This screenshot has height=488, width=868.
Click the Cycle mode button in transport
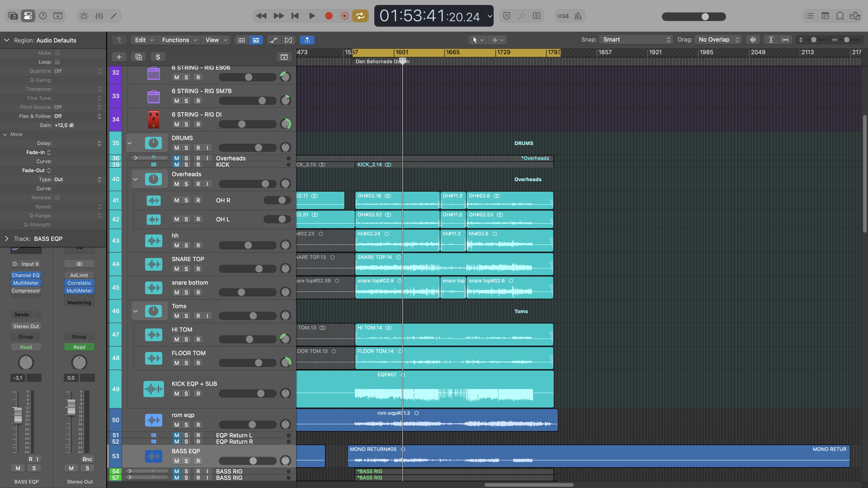tap(360, 16)
